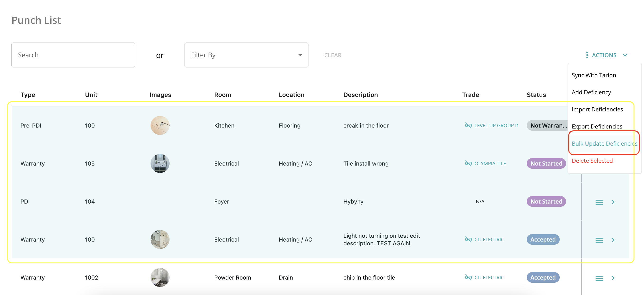The height and width of the screenshot is (295, 644).
Task: Select the N/A trade cell
Action: 480,201
